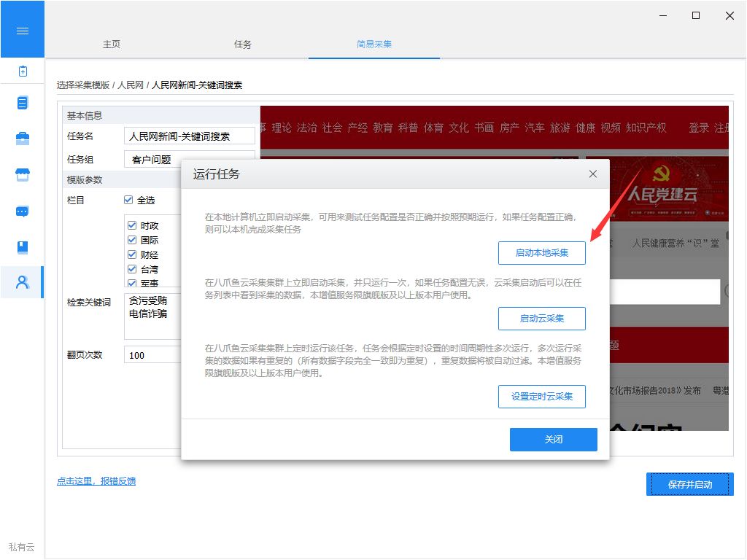Click 登录 in the preview page
747x560 pixels.
tap(698, 128)
